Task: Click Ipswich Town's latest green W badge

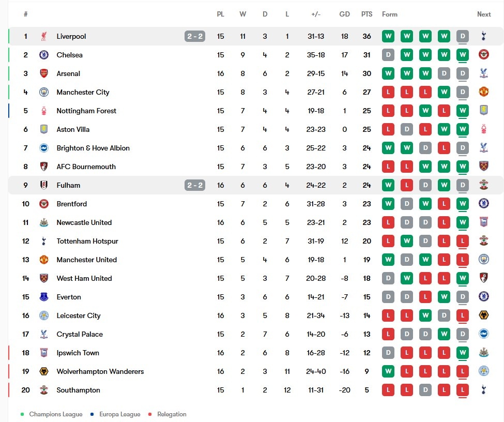Action: (463, 353)
